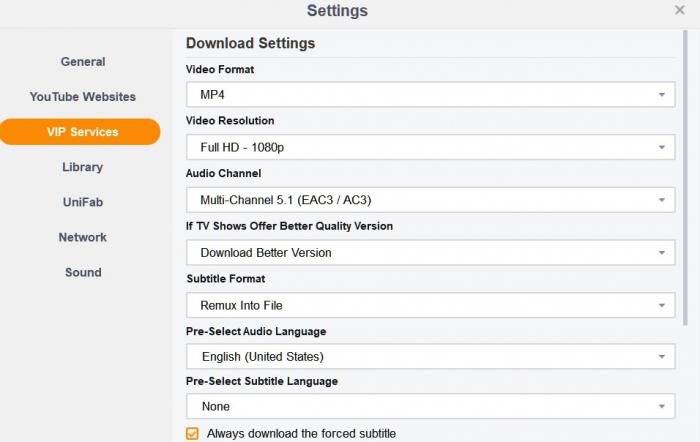
Task: Open the General settings tab
Action: [82, 62]
